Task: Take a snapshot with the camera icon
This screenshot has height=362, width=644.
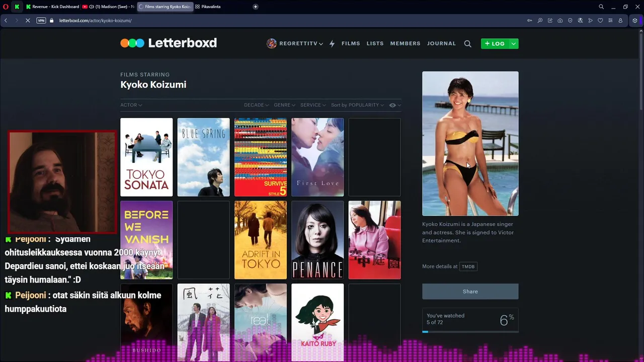Action: click(560, 21)
